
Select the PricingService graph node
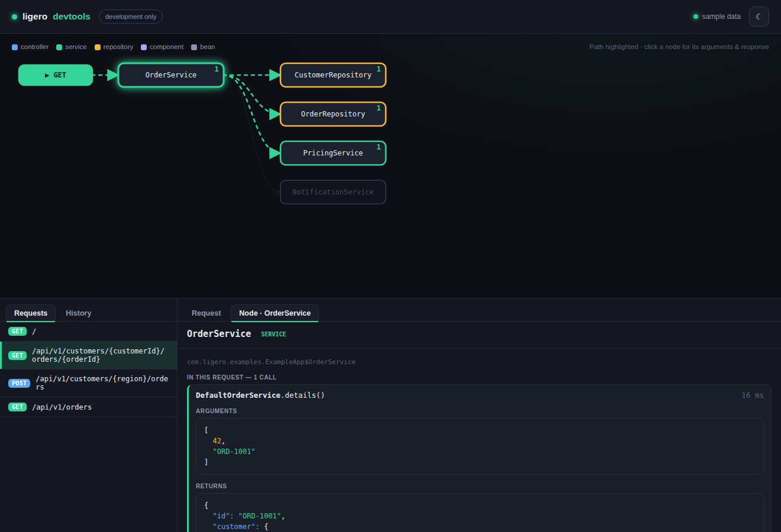pyautogui.click(x=333, y=153)
